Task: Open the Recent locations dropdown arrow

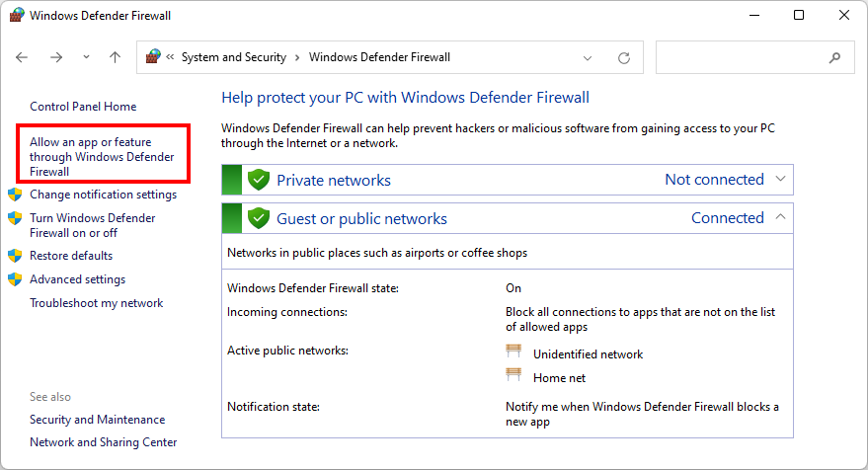Action: 86,57
